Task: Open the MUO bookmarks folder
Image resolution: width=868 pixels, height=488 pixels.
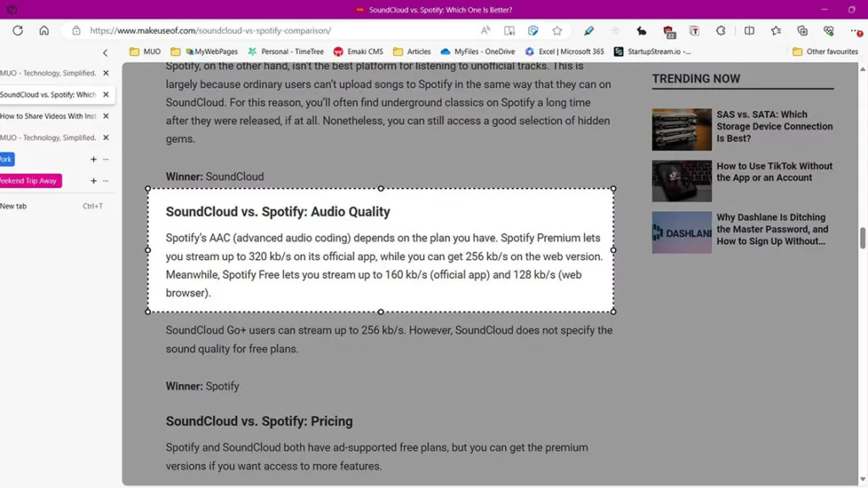Action: tap(145, 52)
